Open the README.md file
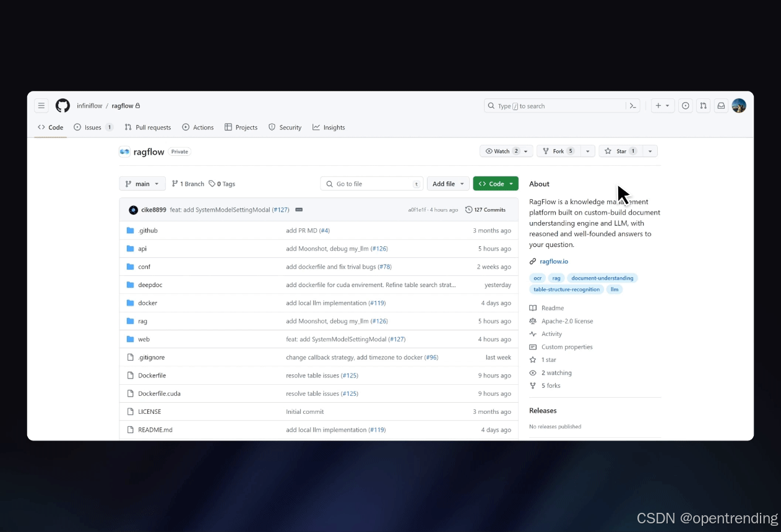This screenshot has height=532, width=781. (x=155, y=430)
